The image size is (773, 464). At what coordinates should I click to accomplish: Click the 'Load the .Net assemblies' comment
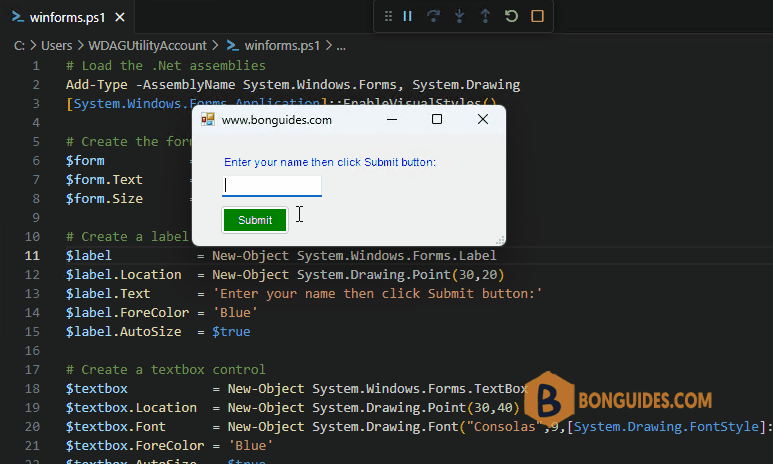click(166, 66)
